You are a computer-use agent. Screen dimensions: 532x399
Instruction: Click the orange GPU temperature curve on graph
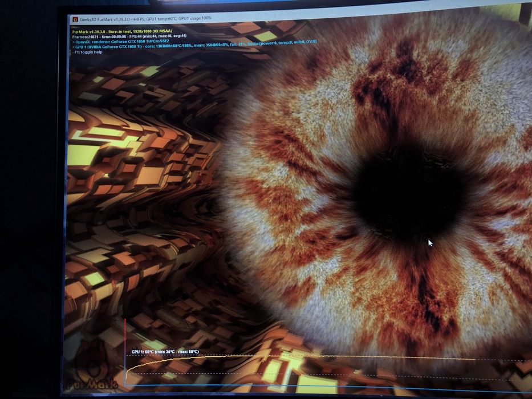coord(300,357)
